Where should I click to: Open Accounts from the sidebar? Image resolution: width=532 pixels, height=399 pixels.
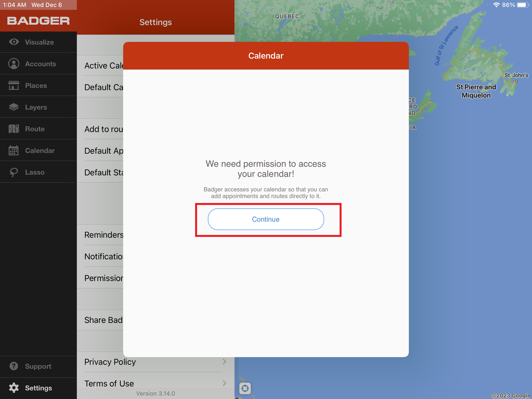[14, 64]
